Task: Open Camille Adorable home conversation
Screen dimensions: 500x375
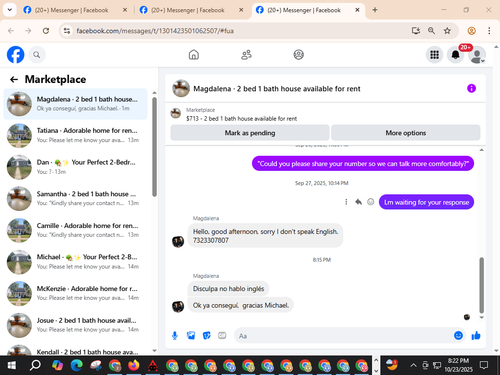Action: 75,230
